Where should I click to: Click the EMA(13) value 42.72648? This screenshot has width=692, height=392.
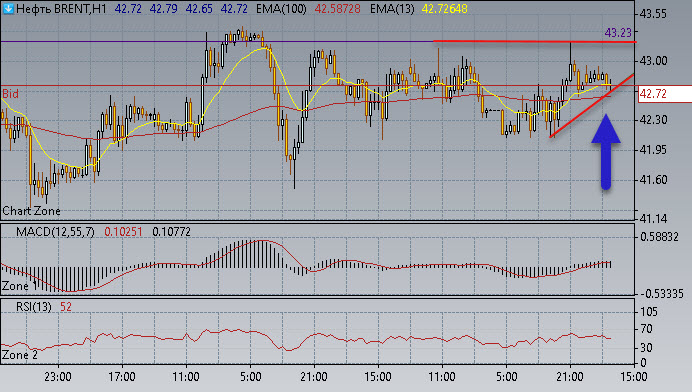[x=444, y=9]
